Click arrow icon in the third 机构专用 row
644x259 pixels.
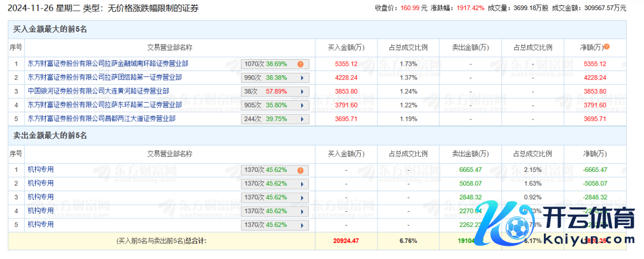pos(301,197)
